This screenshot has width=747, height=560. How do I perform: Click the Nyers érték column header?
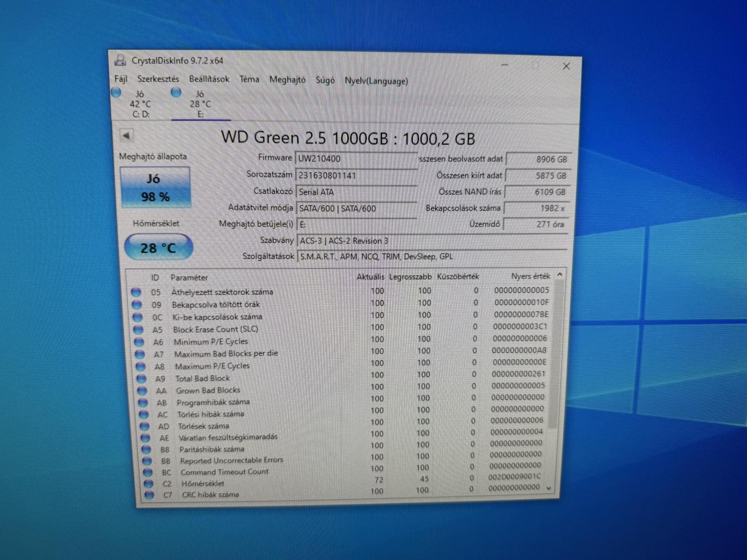point(530,276)
